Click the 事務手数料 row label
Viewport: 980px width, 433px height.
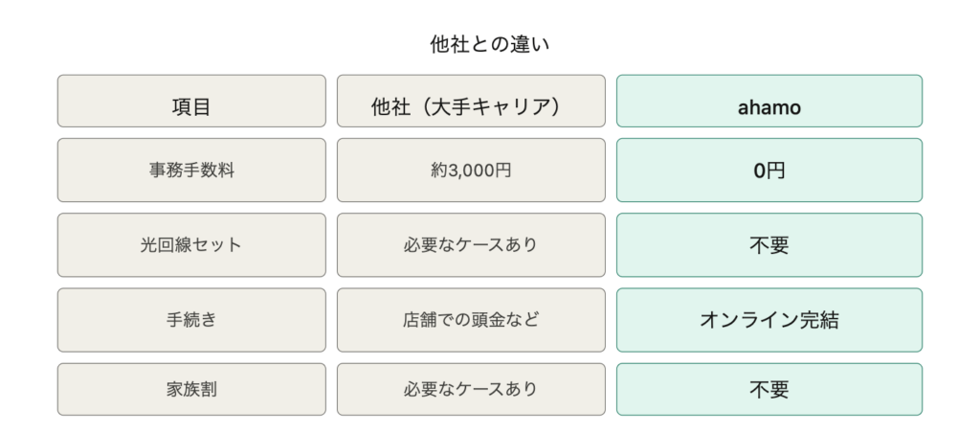190,171
